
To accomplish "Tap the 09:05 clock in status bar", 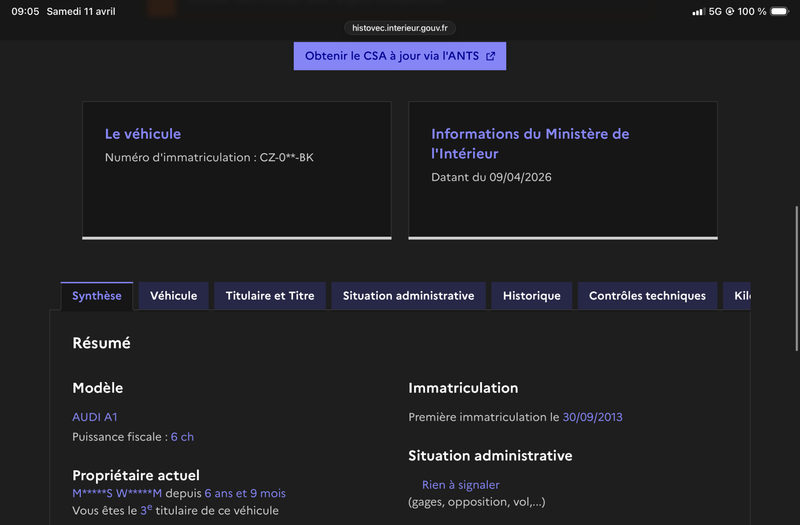I will tap(25, 11).
